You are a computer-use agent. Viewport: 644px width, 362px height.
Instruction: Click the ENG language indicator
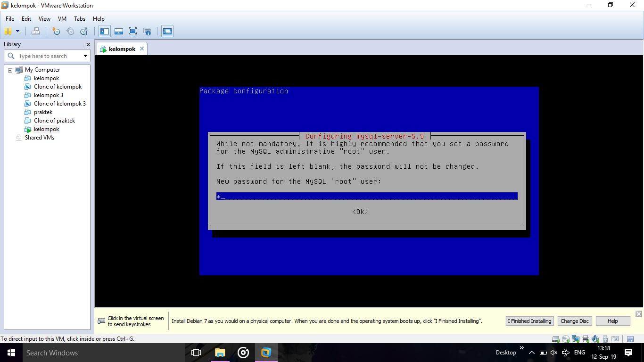(x=579, y=353)
